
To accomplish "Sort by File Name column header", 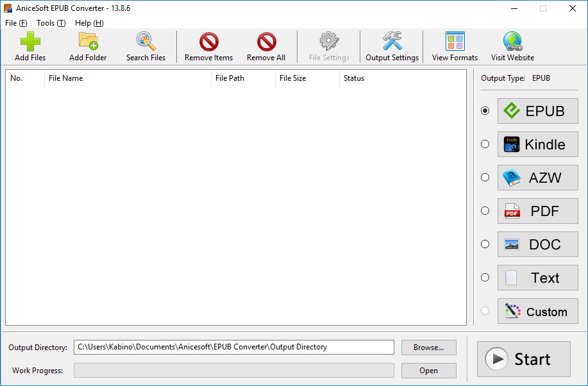I will (128, 78).
